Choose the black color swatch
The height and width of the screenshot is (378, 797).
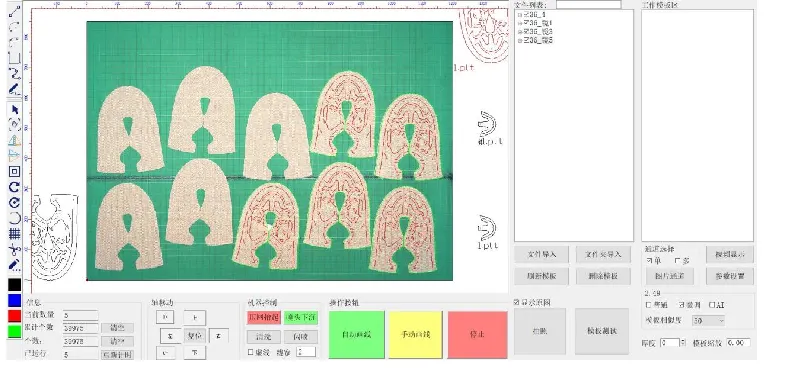click(x=14, y=285)
